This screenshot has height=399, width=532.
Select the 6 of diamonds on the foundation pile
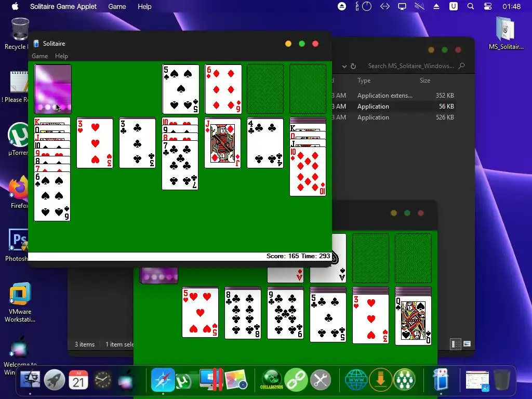coord(223,89)
